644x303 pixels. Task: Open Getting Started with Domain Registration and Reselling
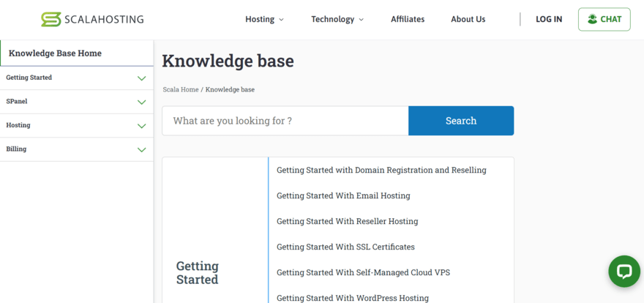tap(381, 170)
